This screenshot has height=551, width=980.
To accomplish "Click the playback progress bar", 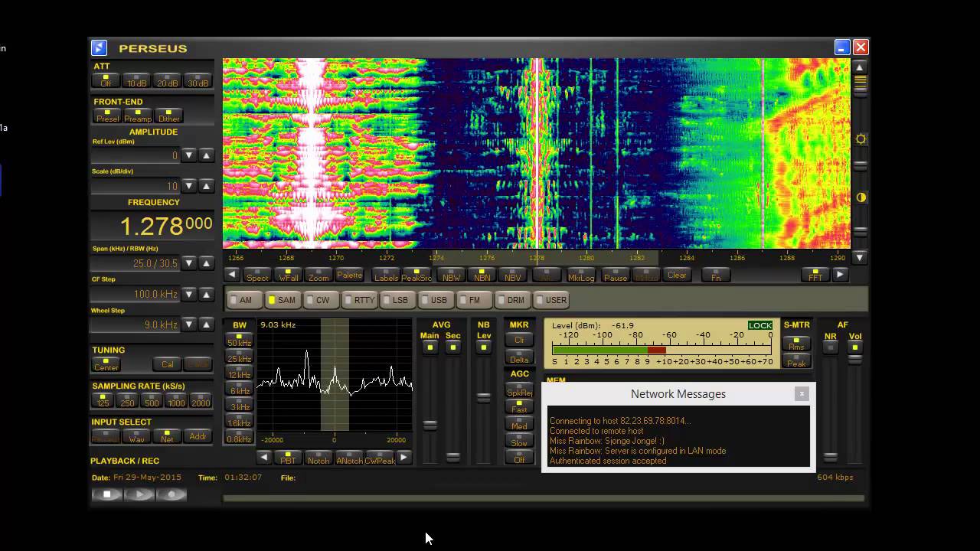I will coord(544,498).
